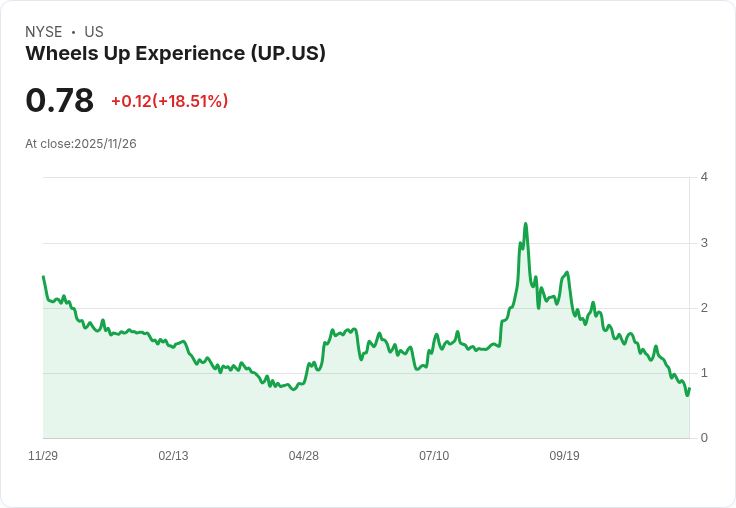The height and width of the screenshot is (508, 736).
Task: Click the US market label
Action: [94, 32]
